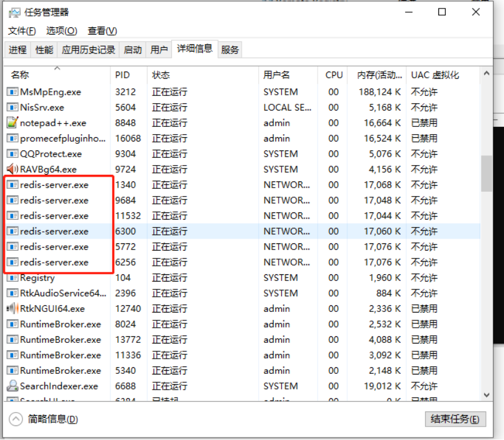This screenshot has width=504, height=440.
Task: Click icon of redis-server.exe PID 6256
Action: 12,262
